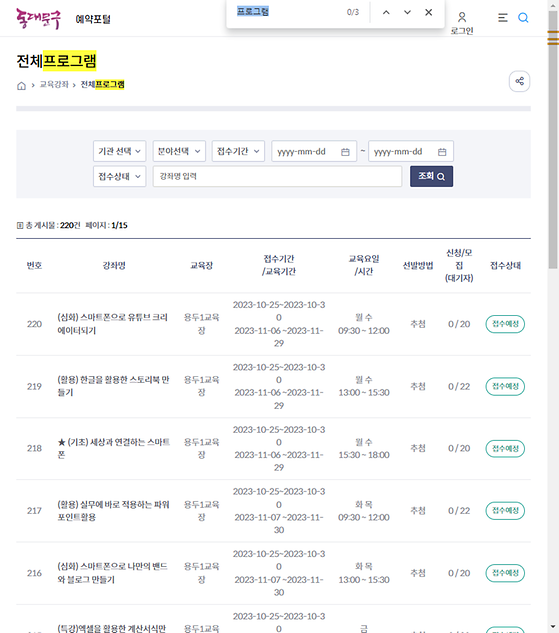Click the 0/22 count in row 219
This screenshot has height=633, width=559.
point(459,386)
